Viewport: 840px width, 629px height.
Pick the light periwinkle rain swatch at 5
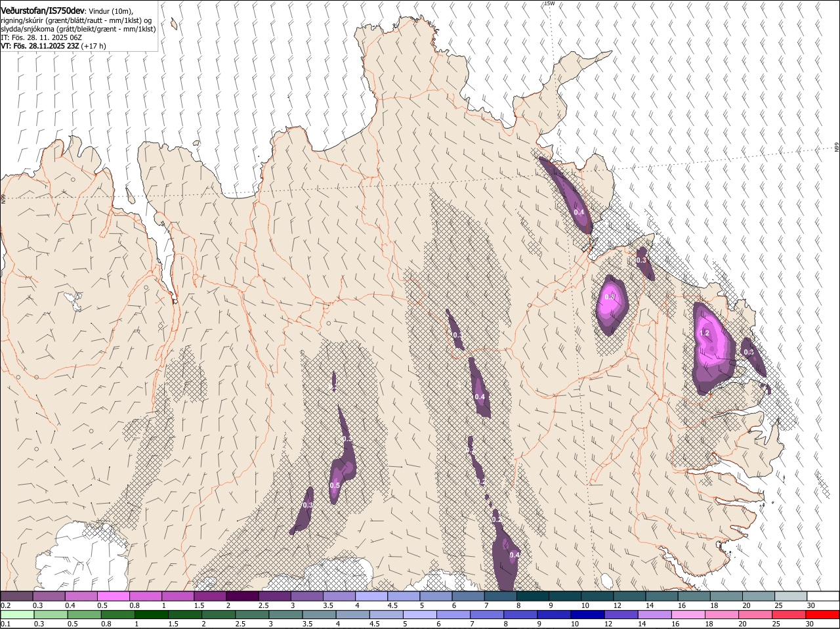click(419, 615)
